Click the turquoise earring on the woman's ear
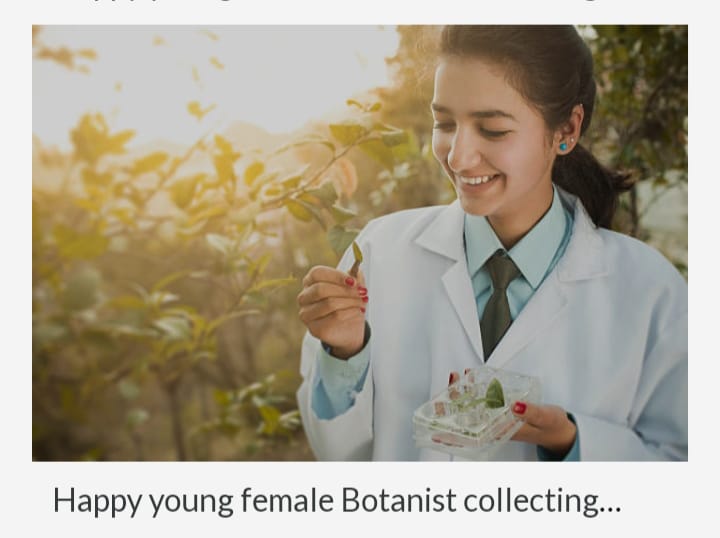The image size is (720, 538). tap(563, 146)
